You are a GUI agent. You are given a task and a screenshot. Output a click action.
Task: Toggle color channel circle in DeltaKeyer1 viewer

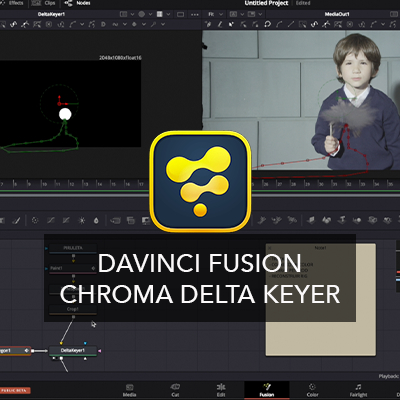[x=142, y=14]
